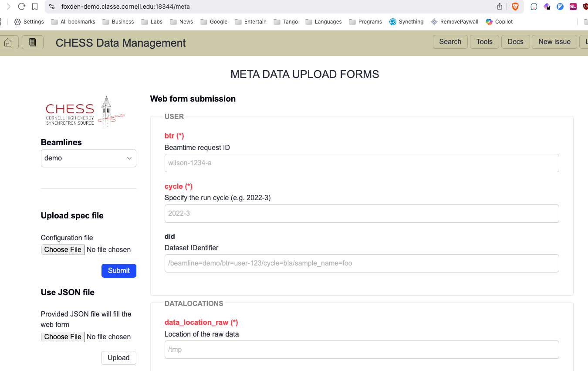Open Brave Shields lion icon
588x371 pixels.
pos(515,7)
